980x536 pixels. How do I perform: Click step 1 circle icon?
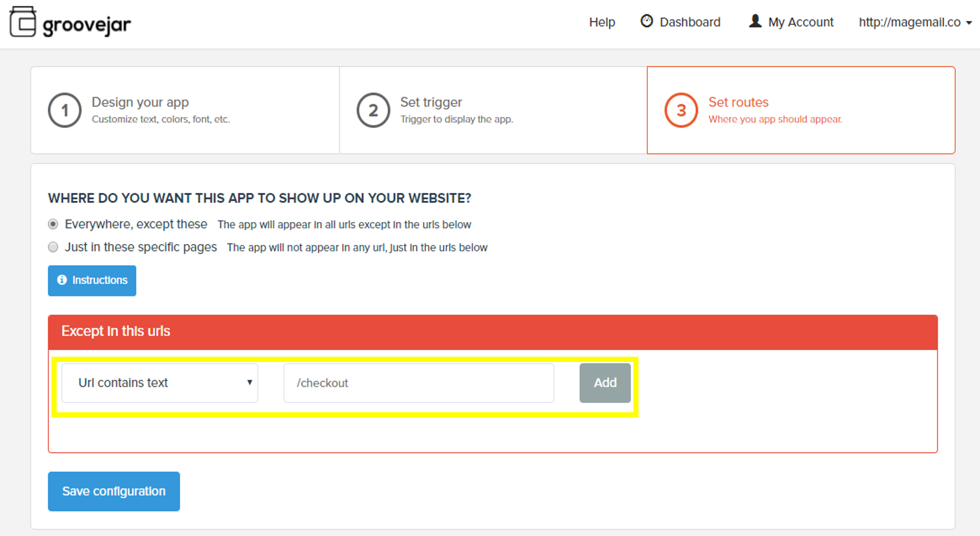[x=65, y=110]
